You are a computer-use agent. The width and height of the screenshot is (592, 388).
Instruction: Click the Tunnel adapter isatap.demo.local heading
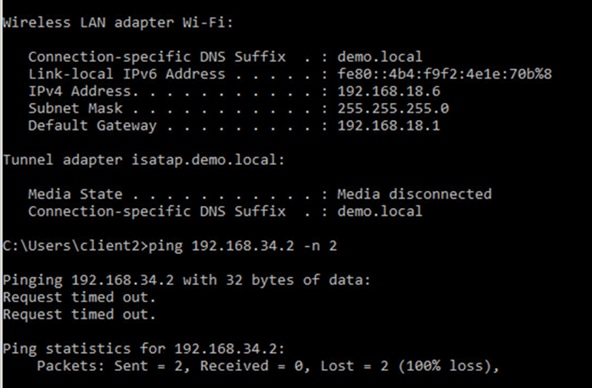click(x=144, y=160)
